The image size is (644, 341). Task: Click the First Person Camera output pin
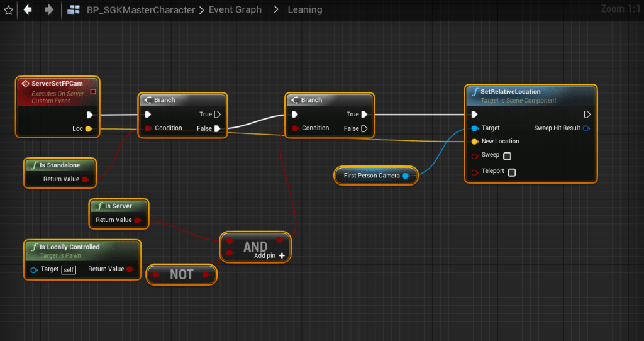(406, 176)
